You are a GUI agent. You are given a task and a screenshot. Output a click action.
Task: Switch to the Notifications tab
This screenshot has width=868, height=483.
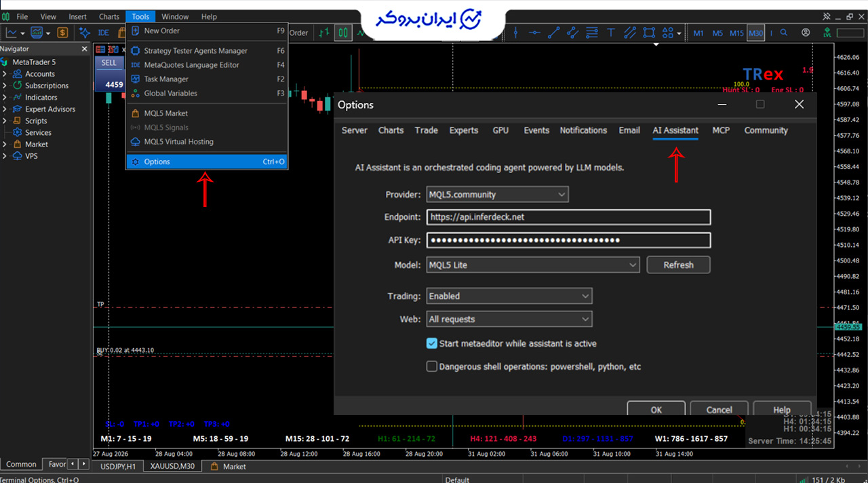tap(583, 130)
